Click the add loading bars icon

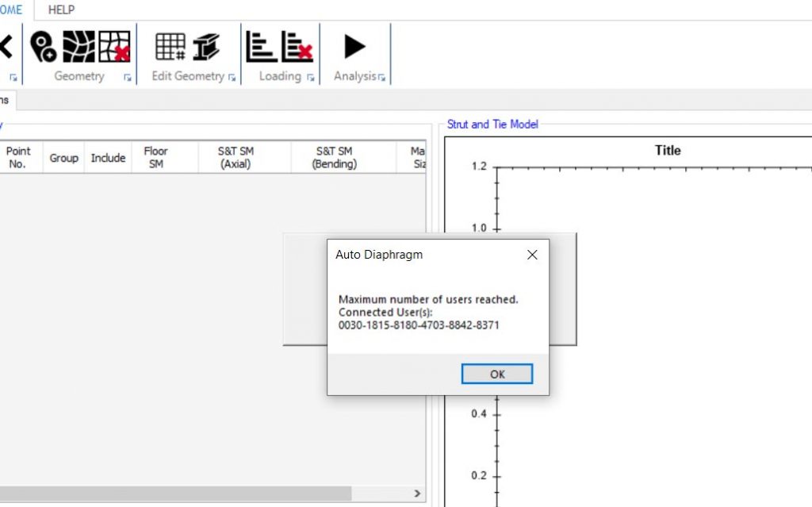click(x=261, y=47)
